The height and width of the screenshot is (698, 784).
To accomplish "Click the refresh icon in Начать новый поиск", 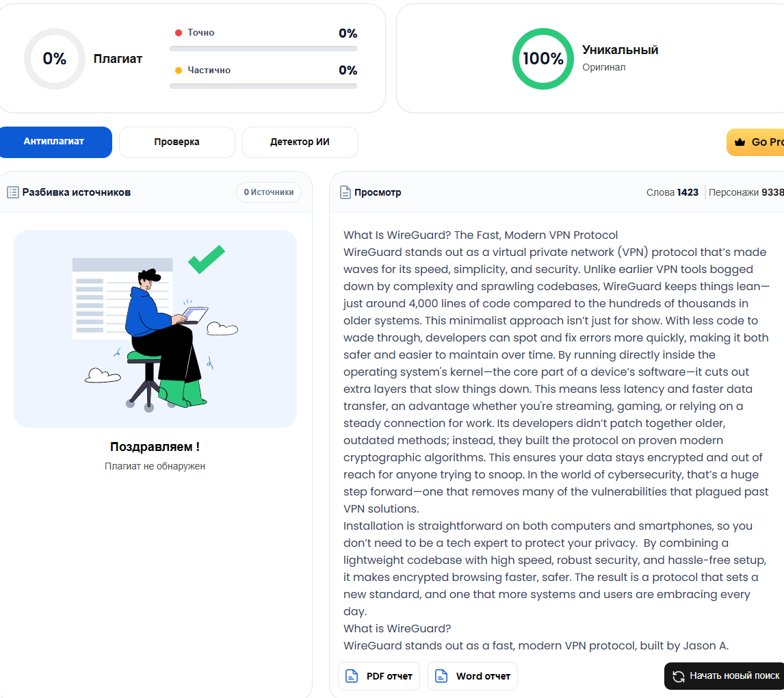I will (x=679, y=677).
